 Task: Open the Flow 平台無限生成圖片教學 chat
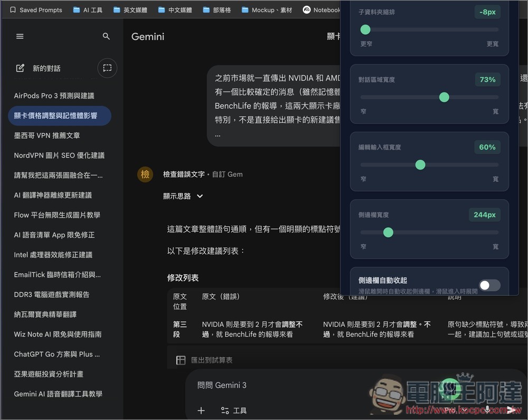(x=58, y=214)
